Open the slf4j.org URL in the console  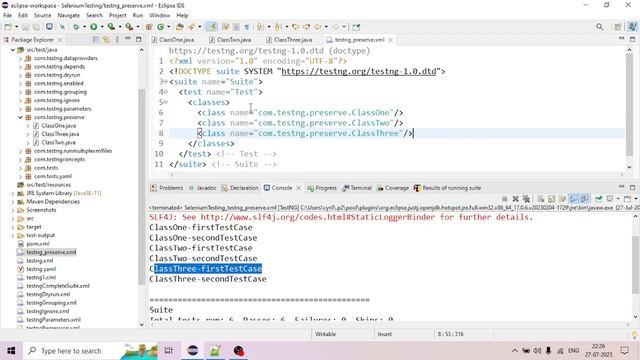[x=318, y=217]
